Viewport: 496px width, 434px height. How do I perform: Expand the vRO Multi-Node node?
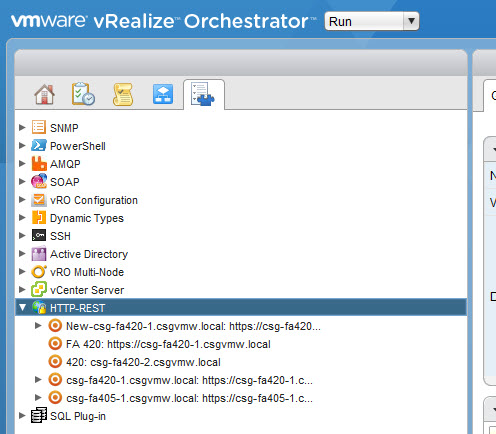22,271
